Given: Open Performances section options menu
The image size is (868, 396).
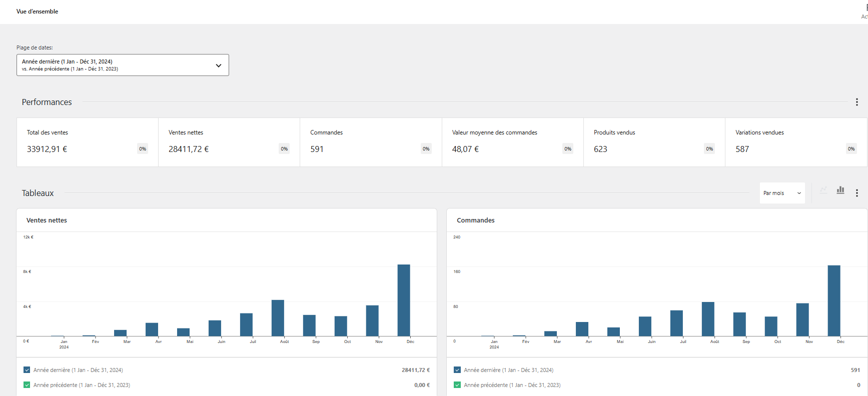Looking at the screenshot, I should click(x=856, y=102).
